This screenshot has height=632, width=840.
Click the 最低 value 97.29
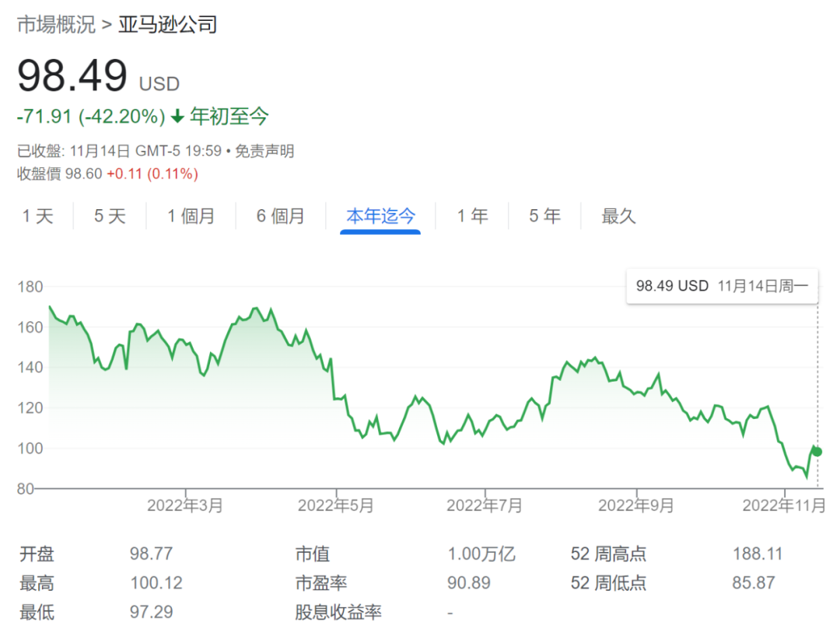pos(151,612)
